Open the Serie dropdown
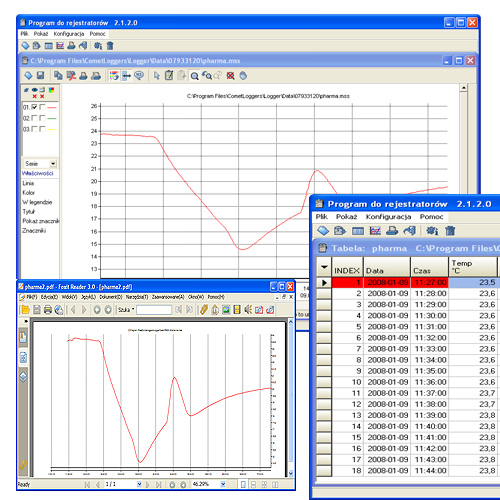500x500 pixels. [53, 164]
